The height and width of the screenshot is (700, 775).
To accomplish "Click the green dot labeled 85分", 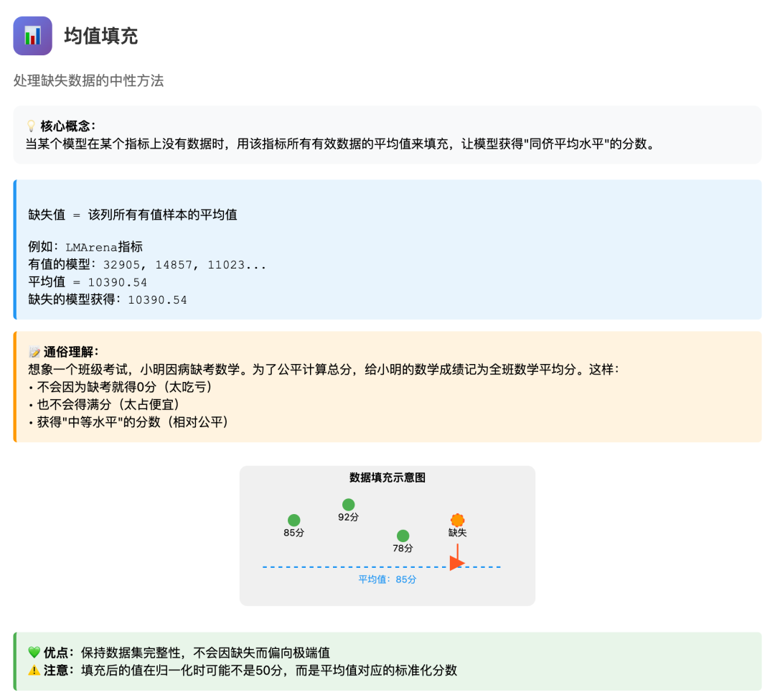I will pos(294,520).
